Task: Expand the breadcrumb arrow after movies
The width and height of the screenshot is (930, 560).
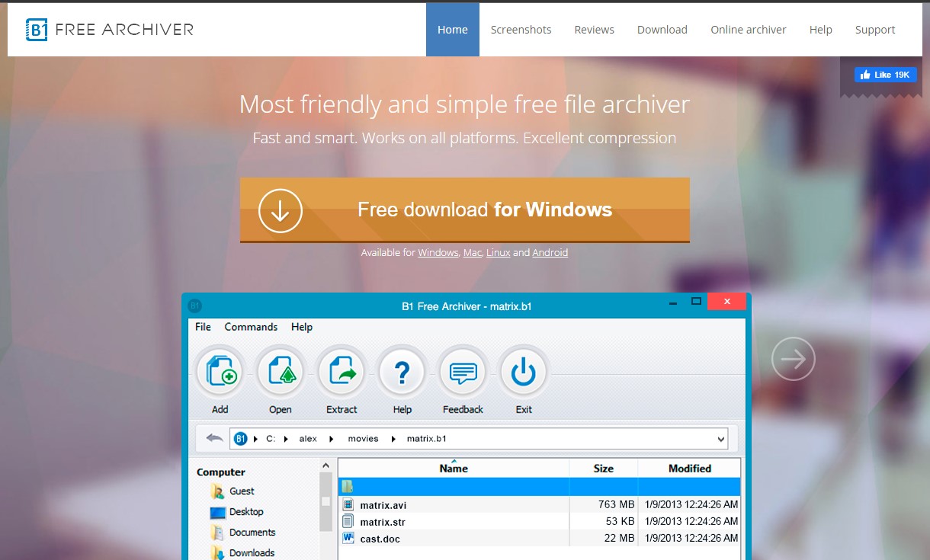Action: point(393,439)
